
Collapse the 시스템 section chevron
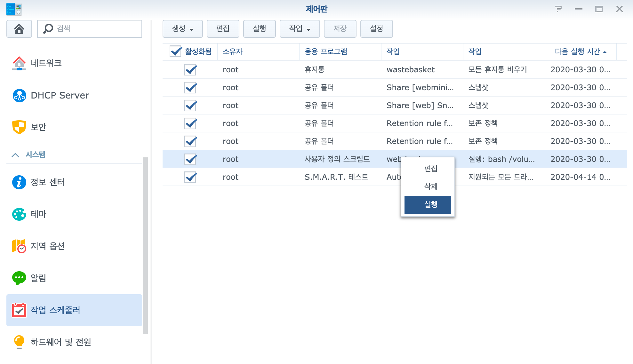click(x=15, y=155)
